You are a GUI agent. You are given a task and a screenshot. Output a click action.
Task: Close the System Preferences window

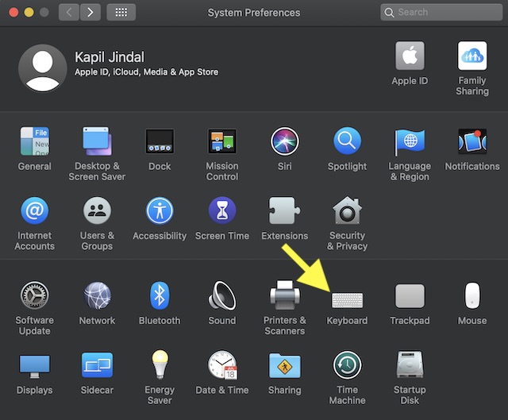pyautogui.click(x=13, y=13)
